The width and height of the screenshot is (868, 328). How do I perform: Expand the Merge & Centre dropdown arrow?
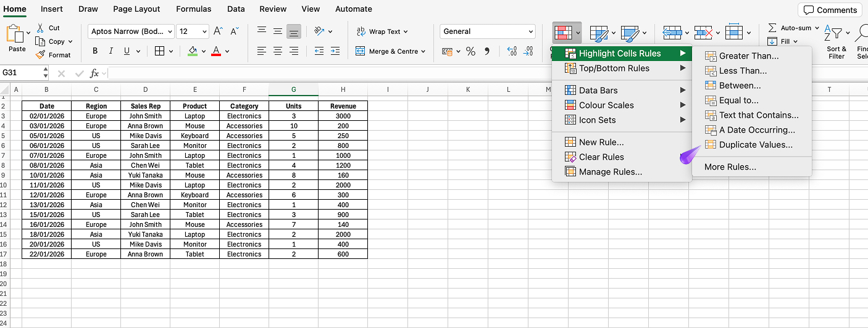coord(423,52)
